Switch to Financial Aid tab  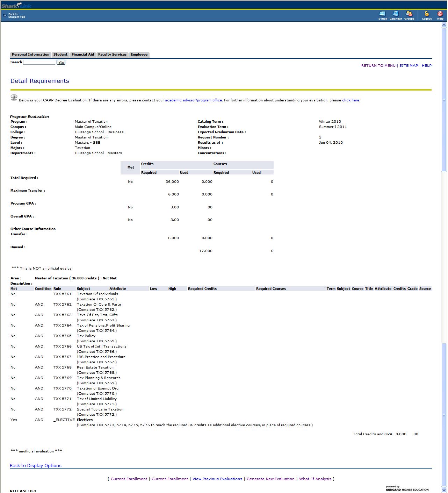83,55
